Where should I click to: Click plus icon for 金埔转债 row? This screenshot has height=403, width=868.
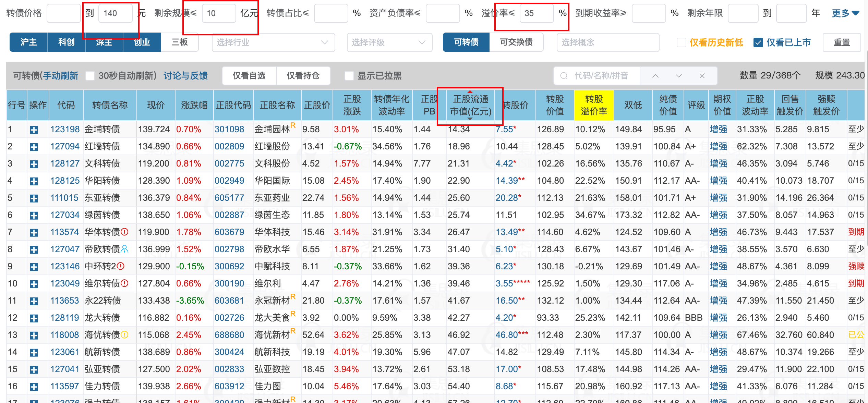34,130
